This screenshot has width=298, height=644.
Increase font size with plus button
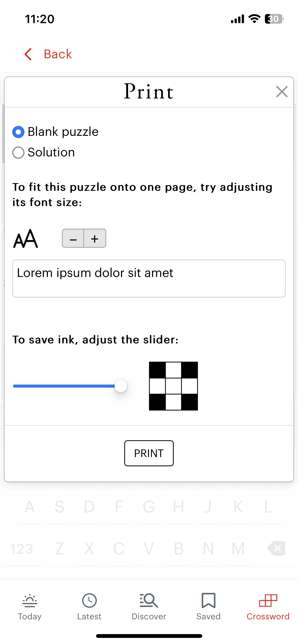tap(95, 238)
